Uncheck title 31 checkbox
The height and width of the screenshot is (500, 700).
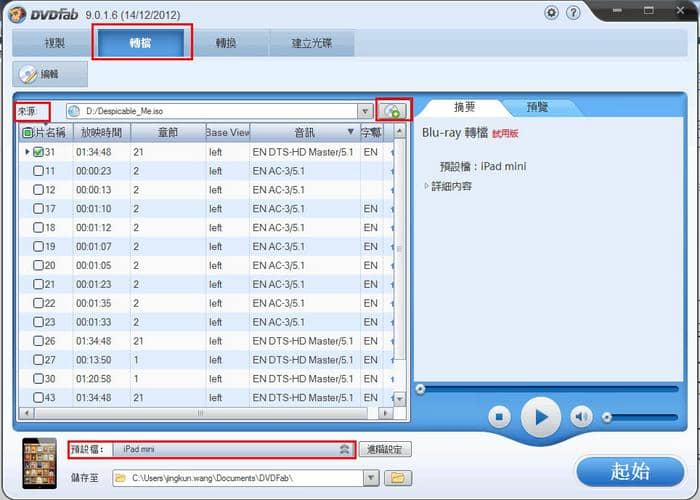(x=38, y=152)
